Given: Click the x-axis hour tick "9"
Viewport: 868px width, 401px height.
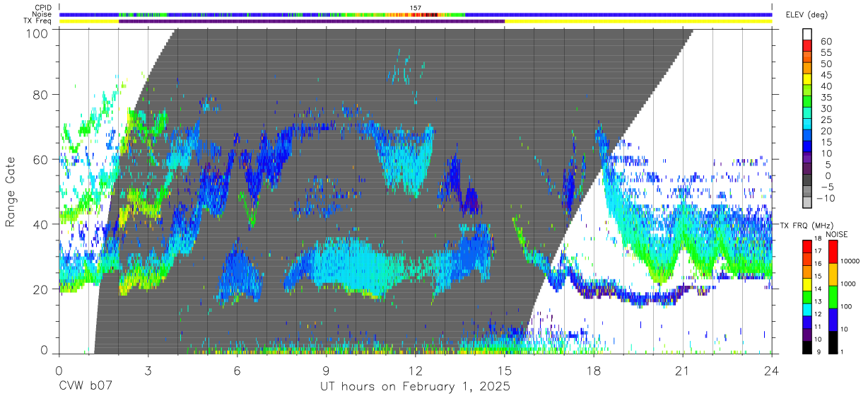Looking at the screenshot, I should [x=326, y=371].
